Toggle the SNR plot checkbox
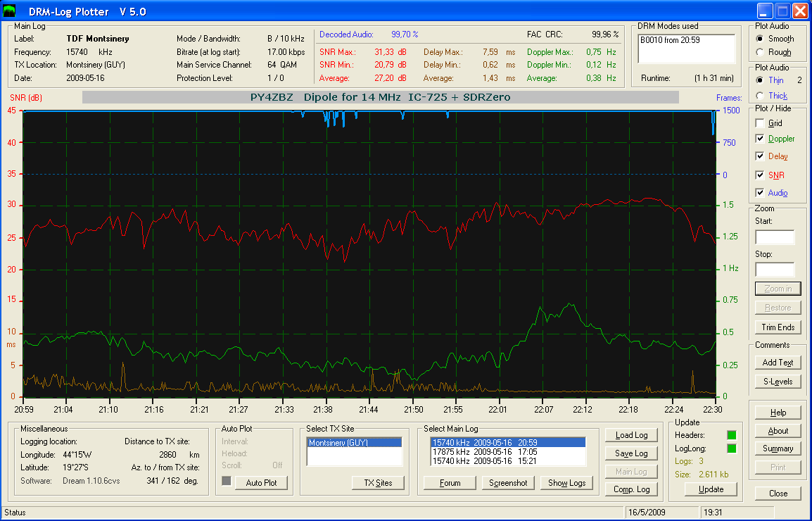 point(760,175)
